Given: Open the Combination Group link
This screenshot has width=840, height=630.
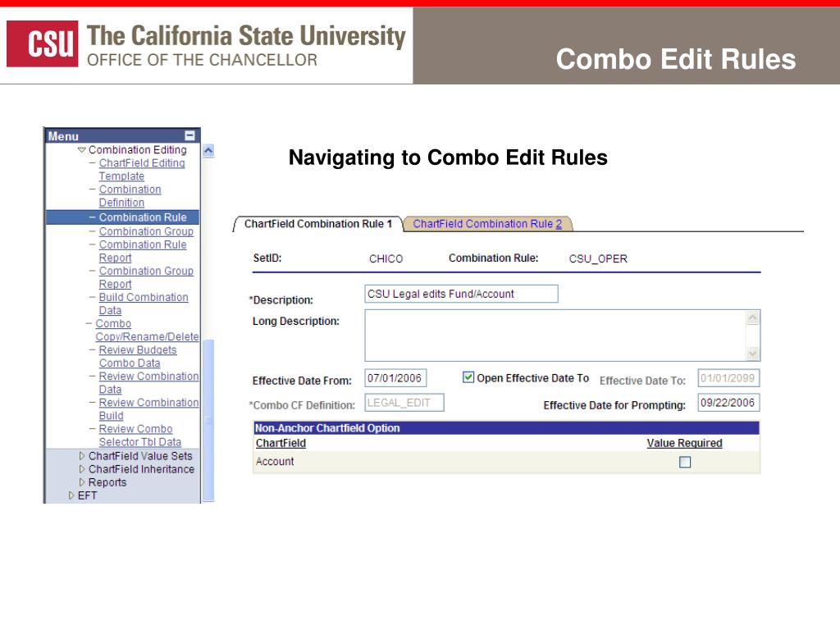Looking at the screenshot, I should tap(146, 231).
